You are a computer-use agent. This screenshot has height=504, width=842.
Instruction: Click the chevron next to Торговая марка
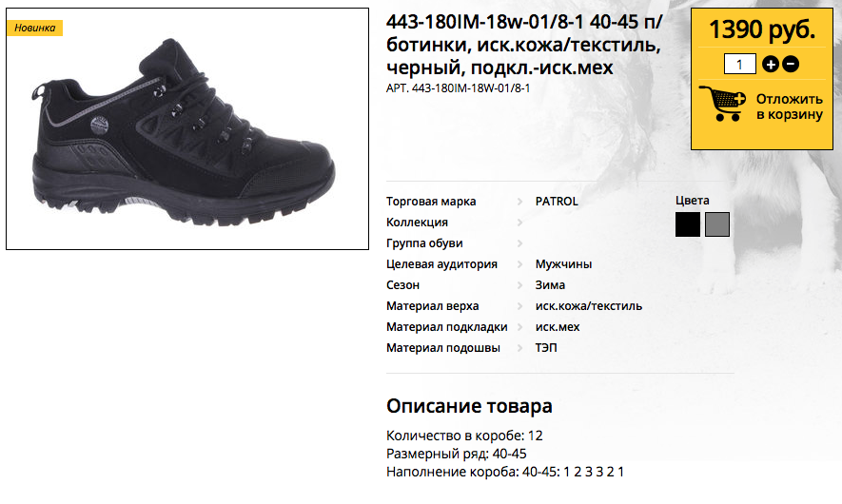(519, 202)
